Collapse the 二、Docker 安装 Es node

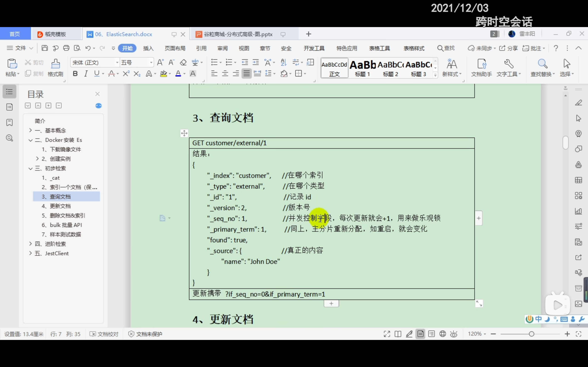click(x=30, y=140)
